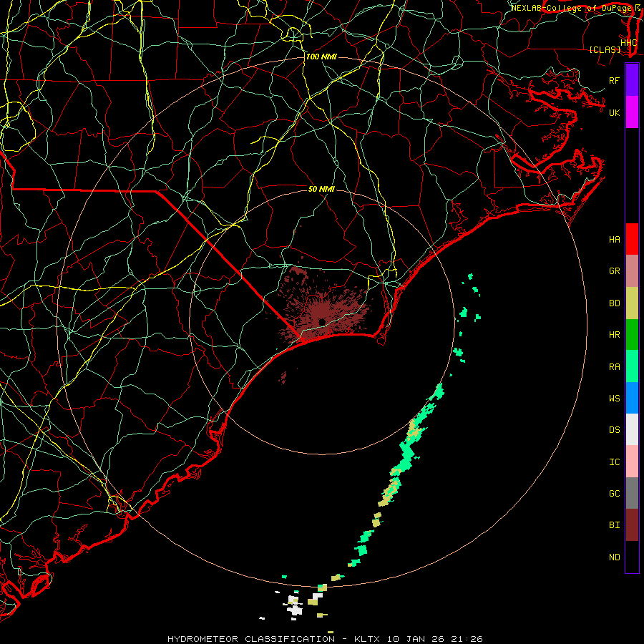Click the RF legend label text
644x644 pixels.
[x=615, y=80]
